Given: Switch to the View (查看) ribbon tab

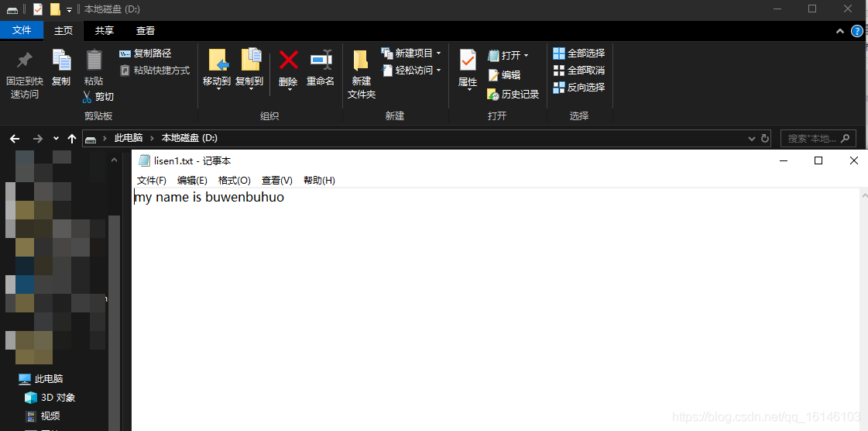Looking at the screenshot, I should click(x=146, y=31).
